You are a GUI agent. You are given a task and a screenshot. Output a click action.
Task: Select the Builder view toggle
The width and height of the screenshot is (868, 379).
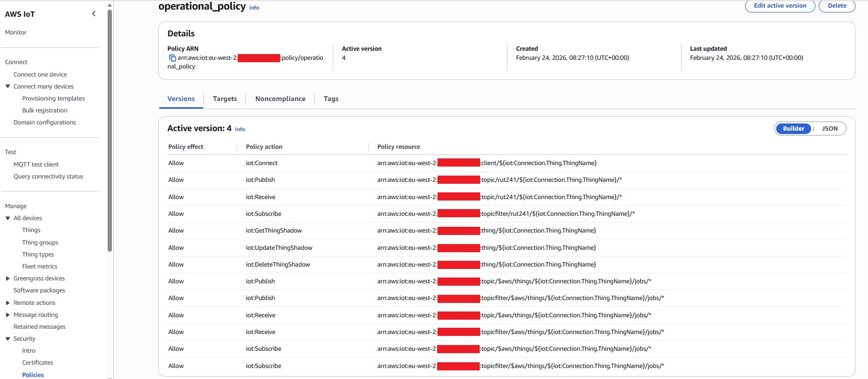pos(793,129)
